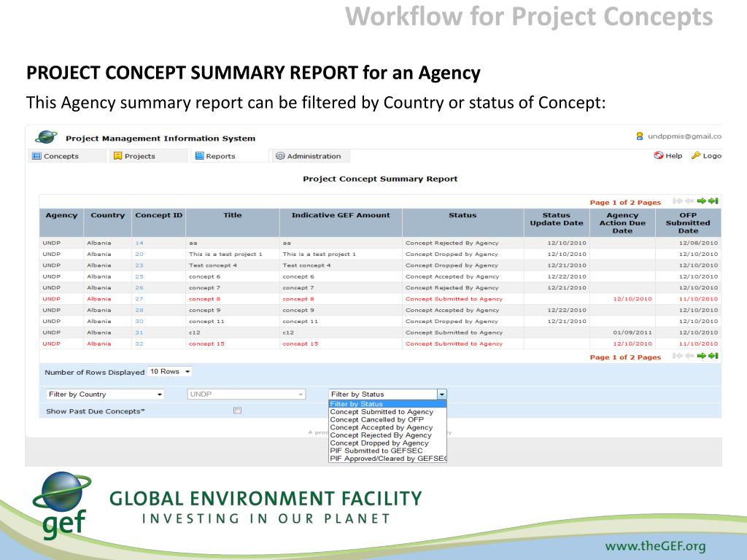This screenshot has width=747, height=560.
Task: Open concept ID 32 link
Action: click(x=139, y=344)
